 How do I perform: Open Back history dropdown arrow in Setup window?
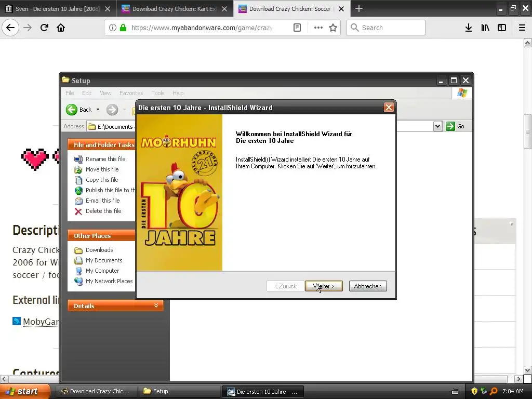pos(98,110)
